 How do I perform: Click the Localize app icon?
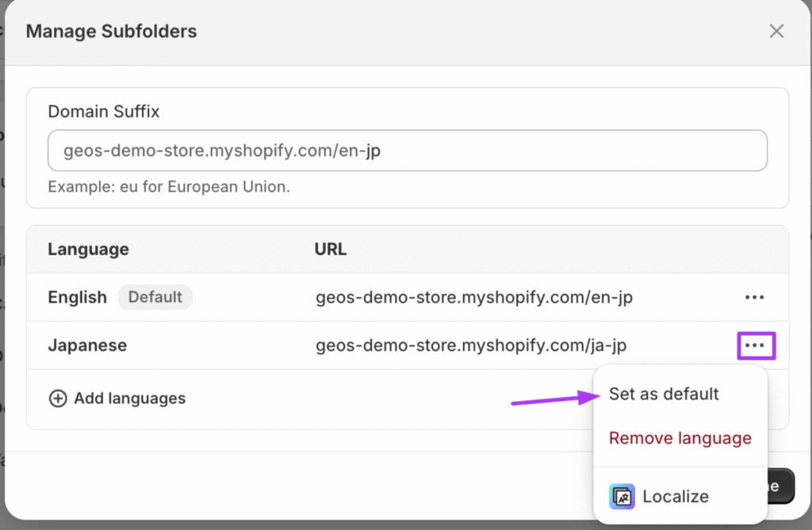(622, 497)
